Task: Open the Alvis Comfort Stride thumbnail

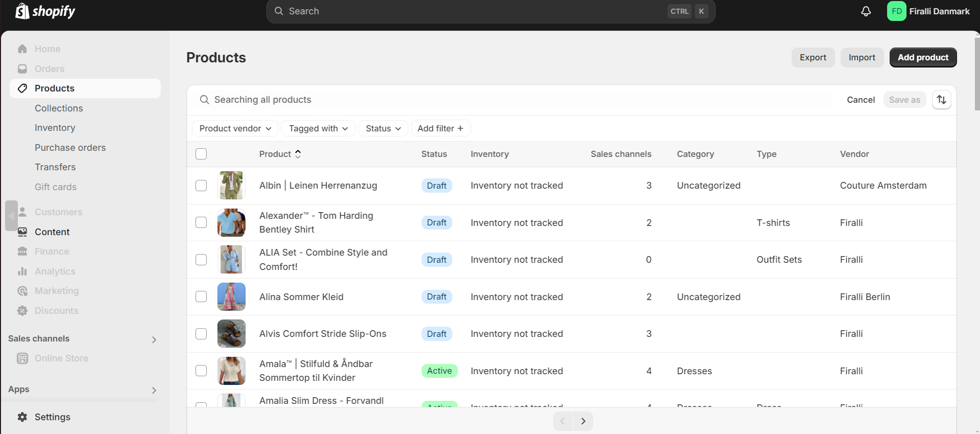Action: (231, 334)
